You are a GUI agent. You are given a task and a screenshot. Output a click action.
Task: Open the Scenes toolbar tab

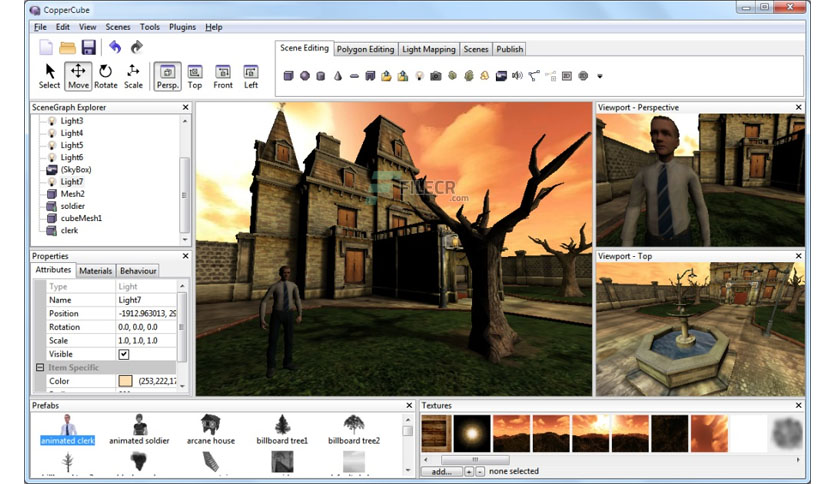coord(476,49)
